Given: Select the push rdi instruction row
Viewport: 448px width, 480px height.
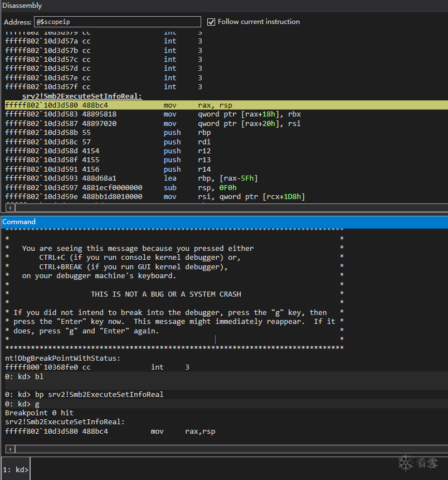Looking at the screenshot, I should [x=108, y=142].
